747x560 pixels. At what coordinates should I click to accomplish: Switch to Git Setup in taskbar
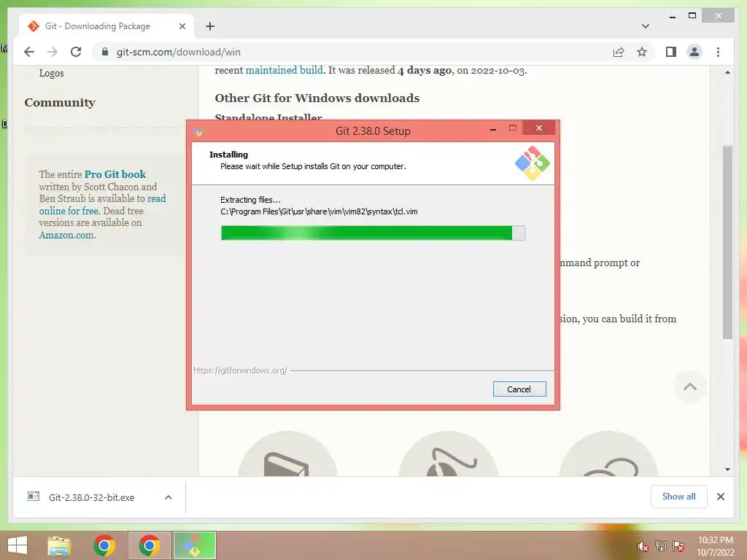[x=194, y=545]
